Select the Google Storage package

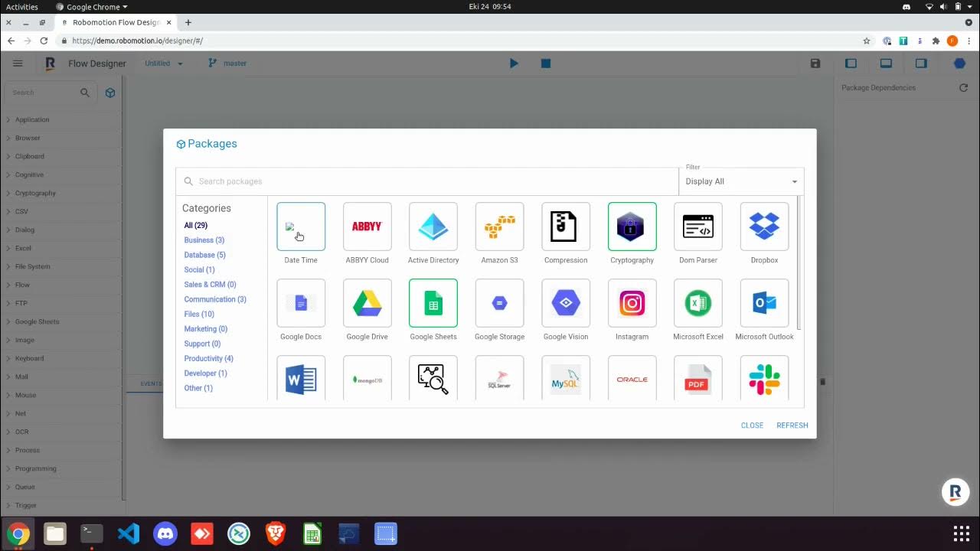(x=500, y=303)
